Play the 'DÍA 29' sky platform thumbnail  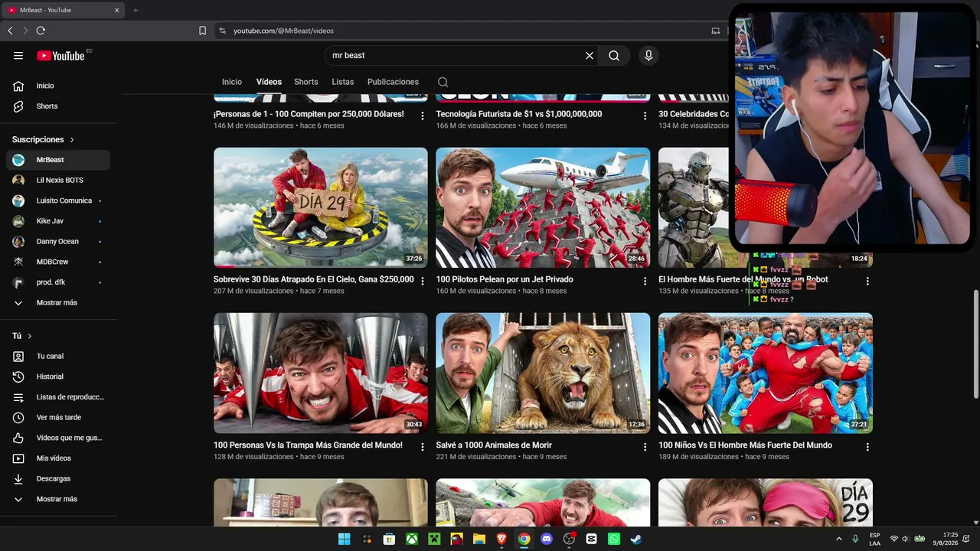321,207
